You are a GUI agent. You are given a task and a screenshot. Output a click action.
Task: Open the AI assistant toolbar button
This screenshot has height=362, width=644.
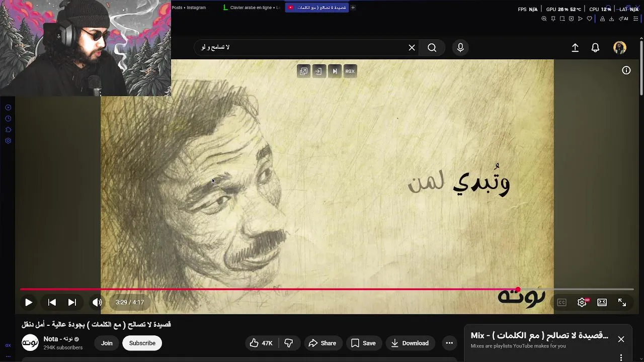pyautogui.click(x=624, y=19)
